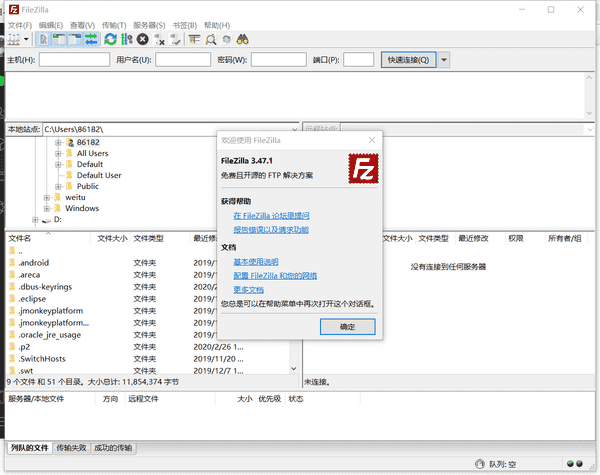Click the disconnect from server icon
The width and height of the screenshot is (600, 475).
pos(159,39)
